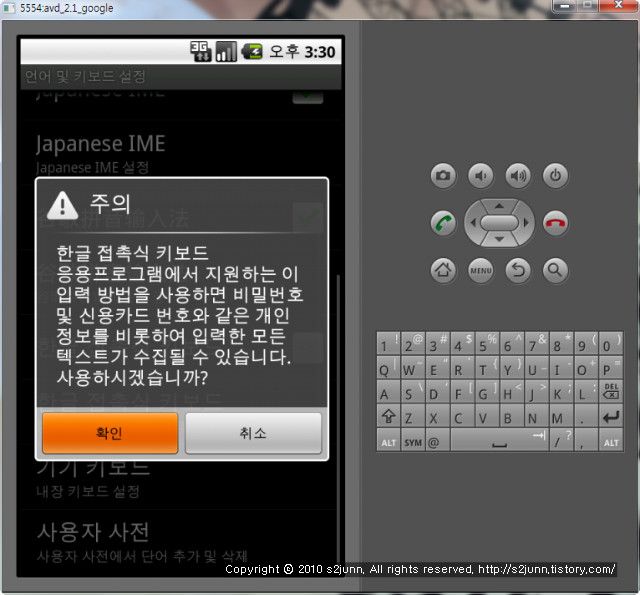Click the D-pad center select button

pos(499,223)
